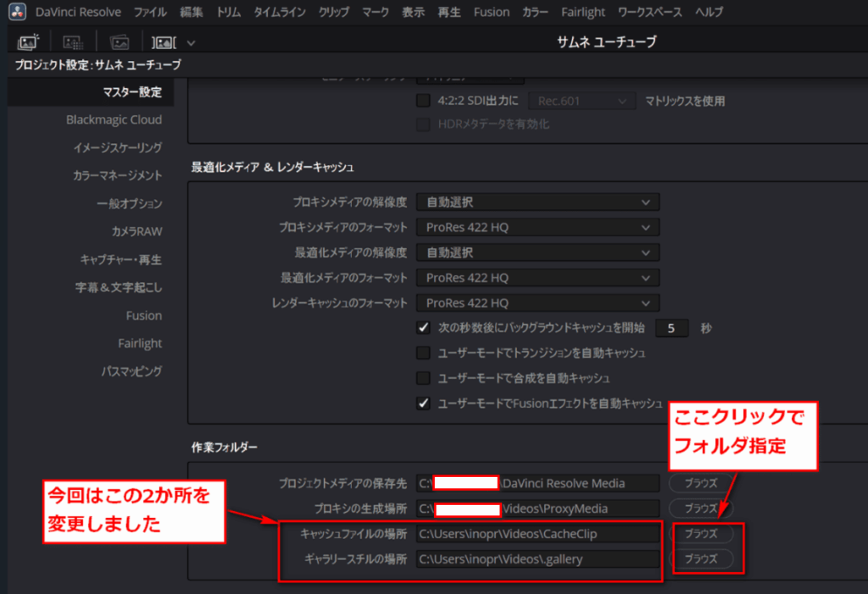Click the 最適化メディア & レンダーキャッシュ heading

272,167
